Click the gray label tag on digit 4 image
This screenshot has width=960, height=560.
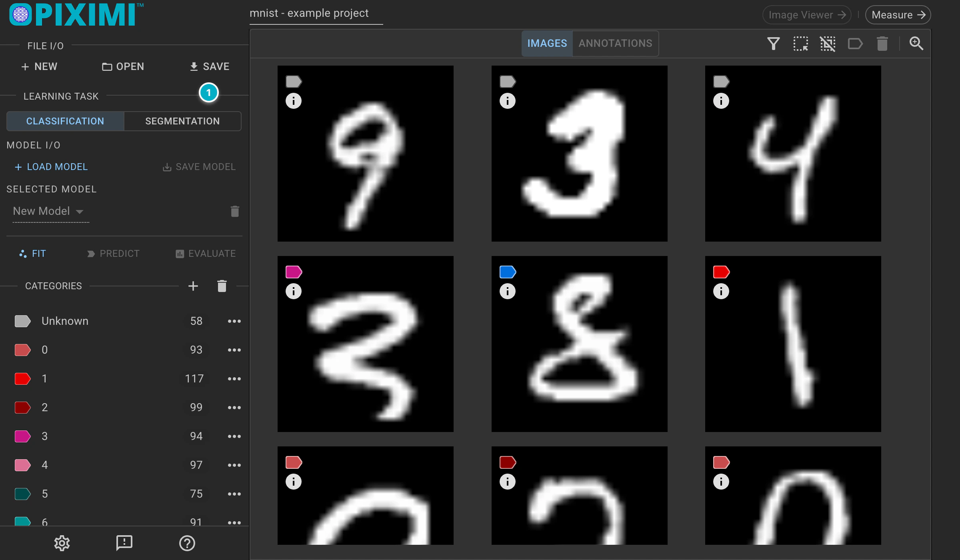pyautogui.click(x=721, y=82)
